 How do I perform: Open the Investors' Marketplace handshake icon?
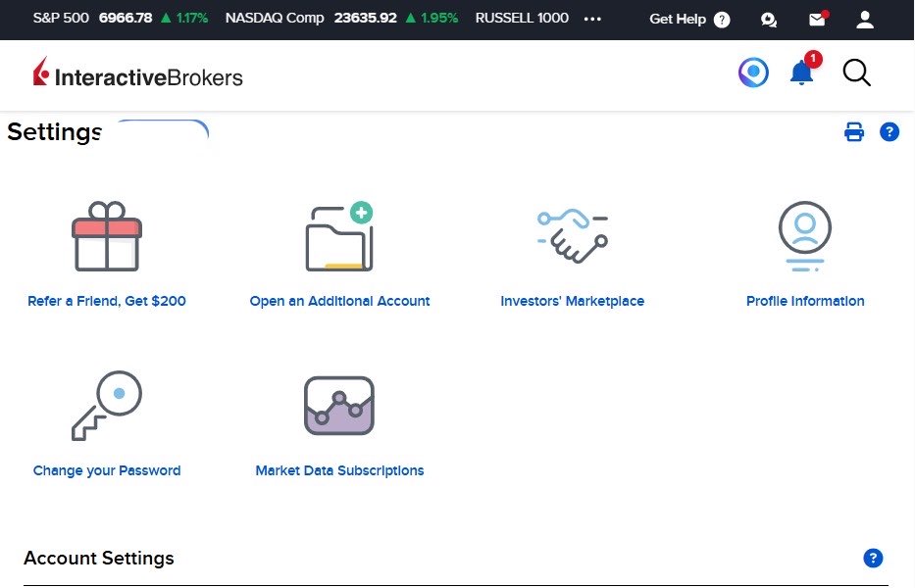point(573,235)
